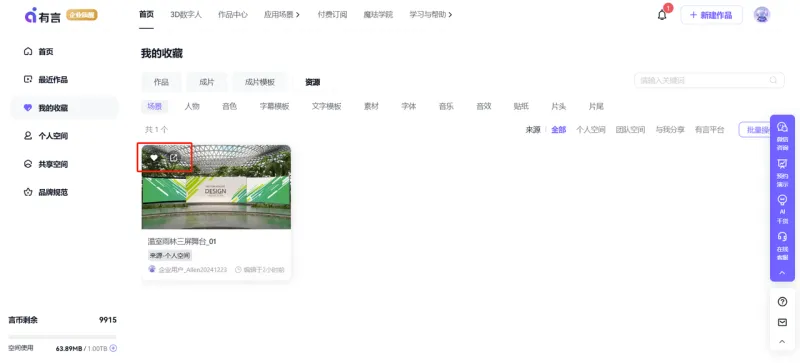This screenshot has height=363, width=800.
Task: Select the 片头 resource category
Action: tap(559, 106)
